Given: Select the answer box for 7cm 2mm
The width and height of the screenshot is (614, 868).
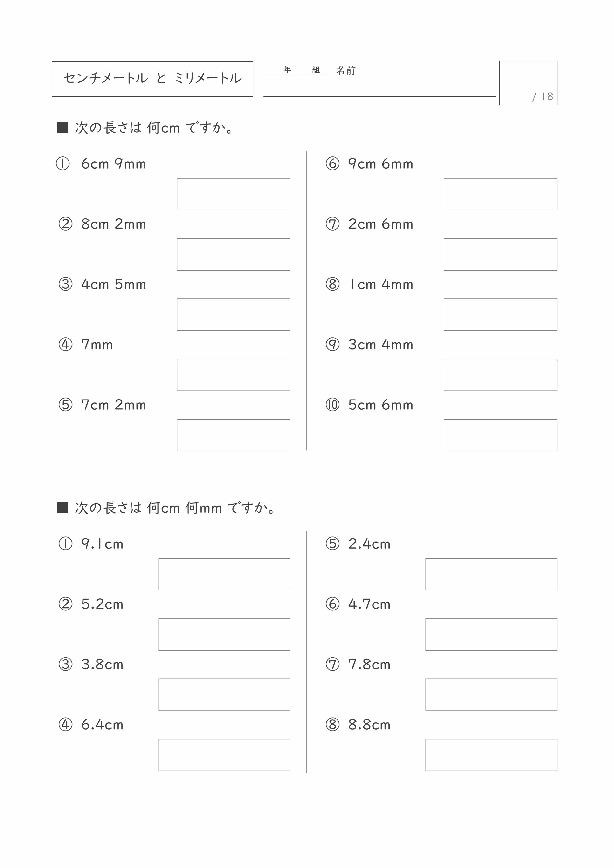Looking at the screenshot, I should click(x=234, y=435).
